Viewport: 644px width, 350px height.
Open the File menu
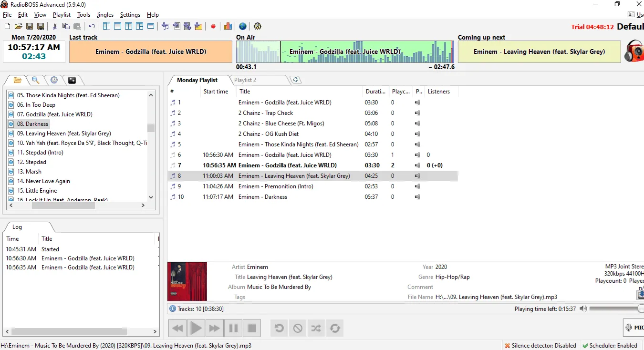pos(7,14)
